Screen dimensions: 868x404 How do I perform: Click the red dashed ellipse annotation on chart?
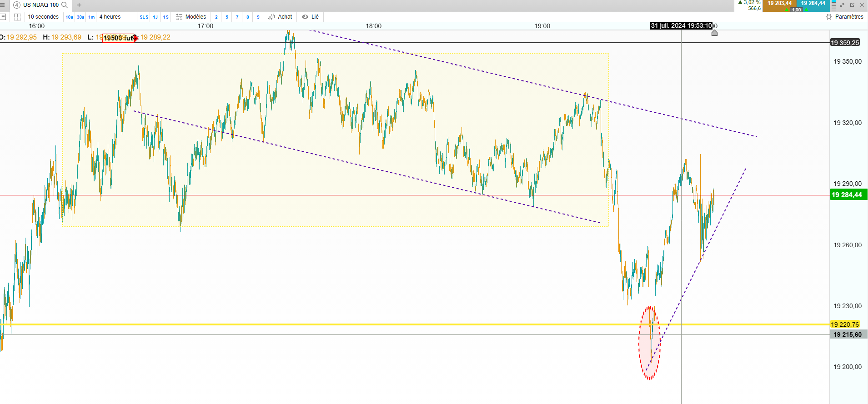point(649,343)
